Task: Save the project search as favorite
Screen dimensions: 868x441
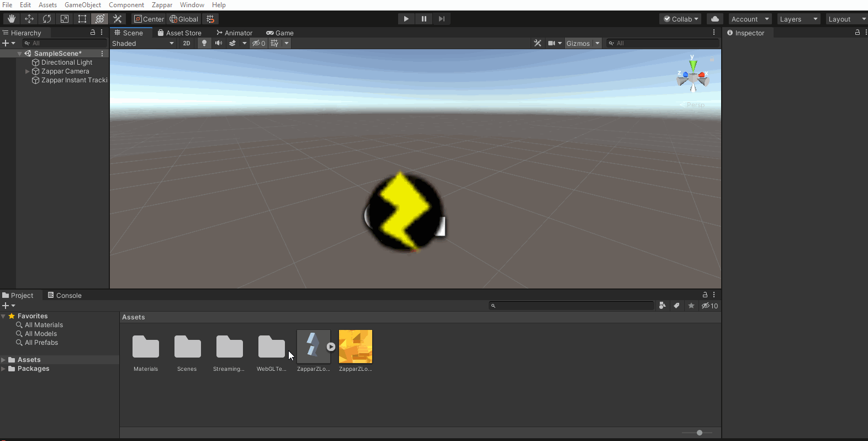Action: click(691, 306)
